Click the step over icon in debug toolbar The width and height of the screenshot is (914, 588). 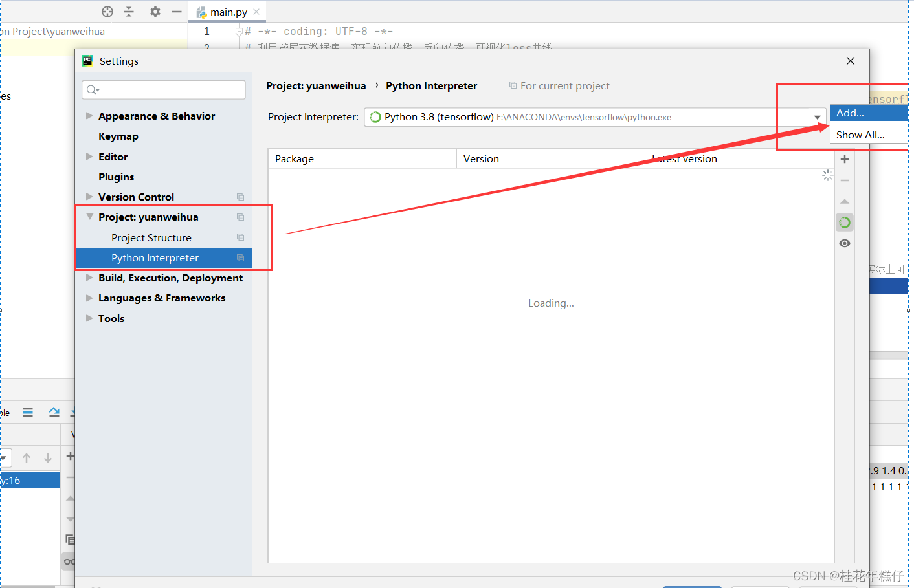(x=54, y=412)
